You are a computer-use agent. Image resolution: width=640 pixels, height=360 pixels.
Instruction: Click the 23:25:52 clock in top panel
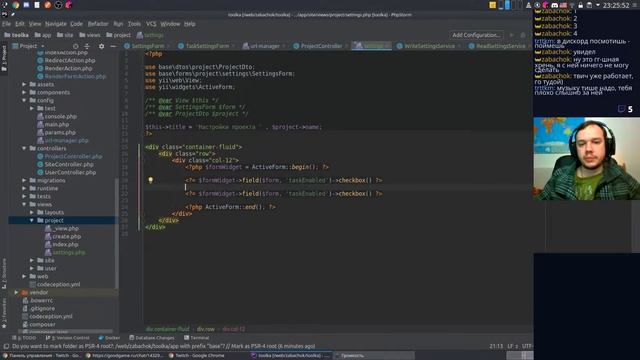pos(616,5)
